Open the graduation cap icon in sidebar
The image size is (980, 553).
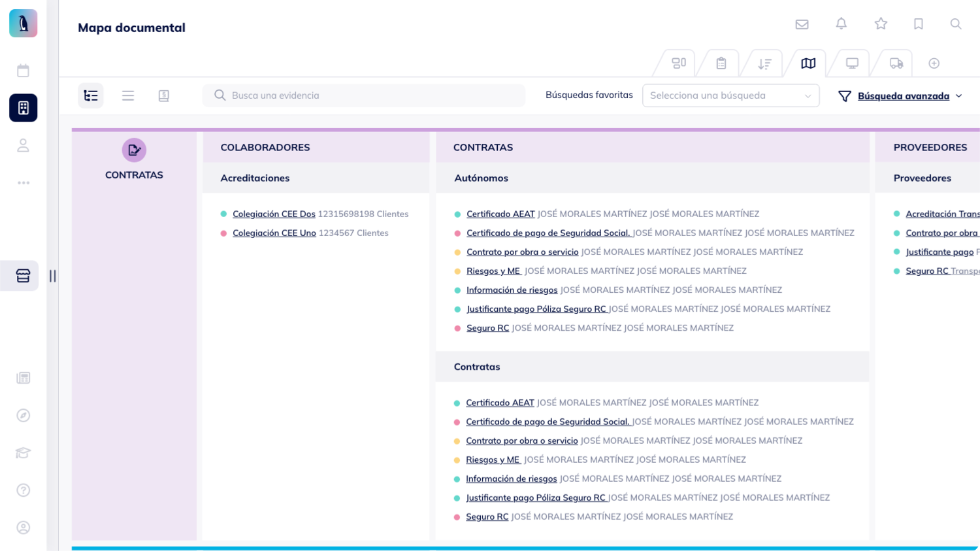tap(24, 453)
